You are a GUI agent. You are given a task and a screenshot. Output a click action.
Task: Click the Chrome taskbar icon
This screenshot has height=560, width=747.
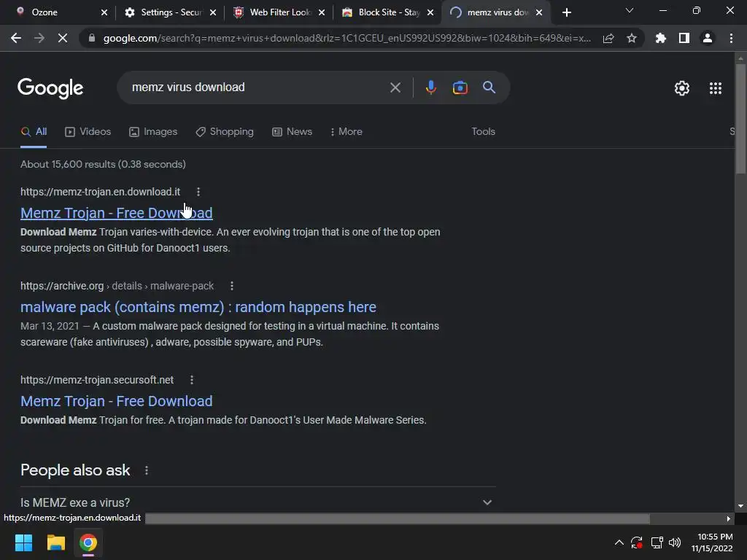pos(88,542)
